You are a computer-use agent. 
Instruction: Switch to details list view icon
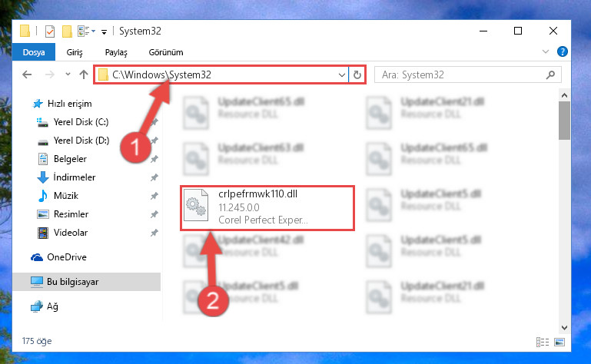[543, 342]
